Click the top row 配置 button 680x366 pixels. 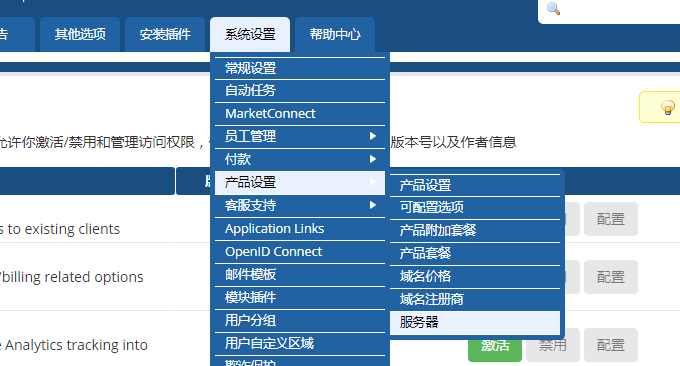tap(611, 219)
